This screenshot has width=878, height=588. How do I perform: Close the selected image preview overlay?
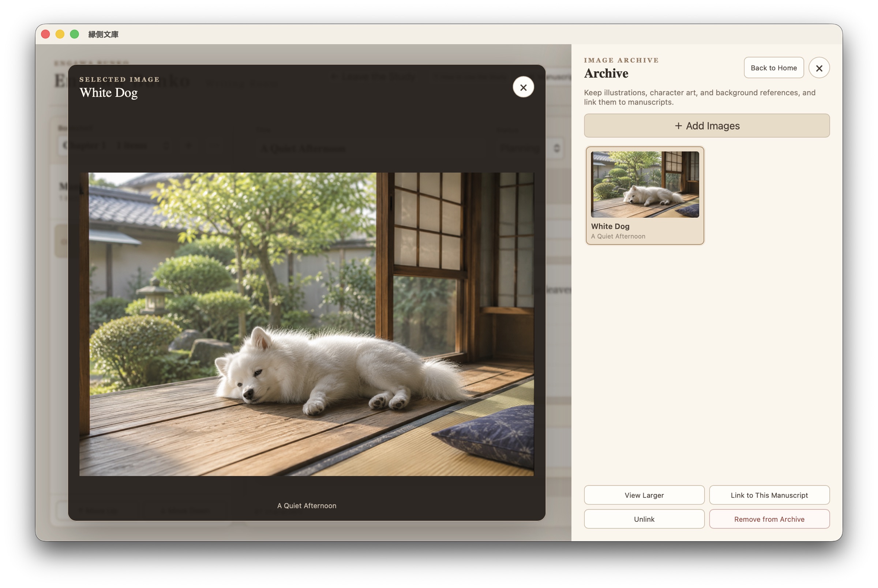click(523, 87)
